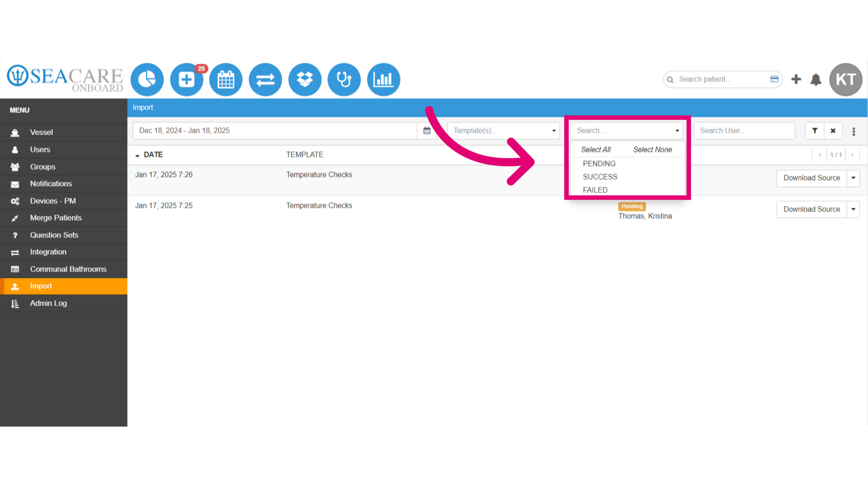Screen dimensions: 868x488
Task: Open Question Sets in the side menu
Action: tap(64, 235)
